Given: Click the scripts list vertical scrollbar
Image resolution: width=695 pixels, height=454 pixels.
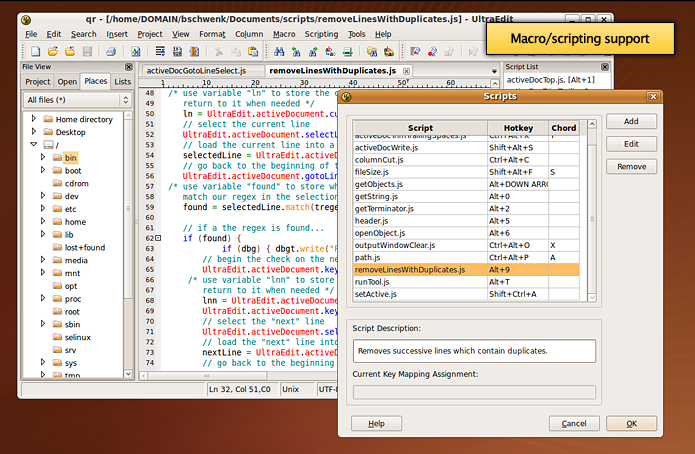Looking at the screenshot, I should pos(592,211).
